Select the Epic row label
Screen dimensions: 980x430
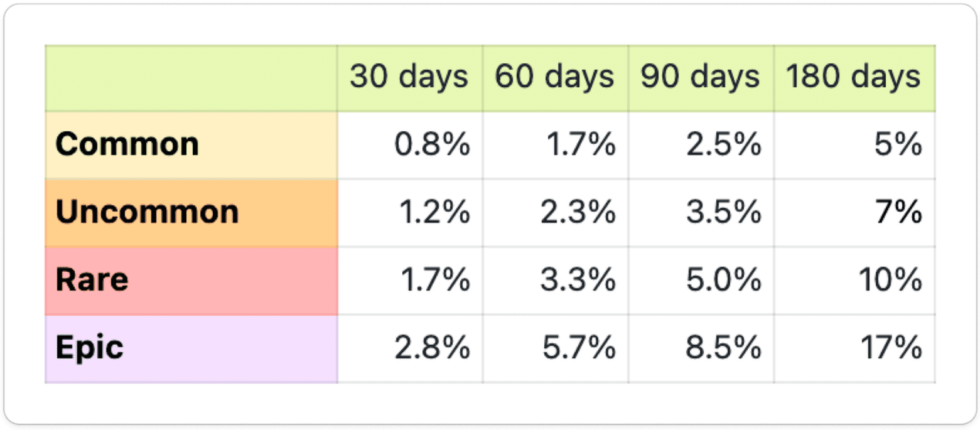tap(90, 348)
